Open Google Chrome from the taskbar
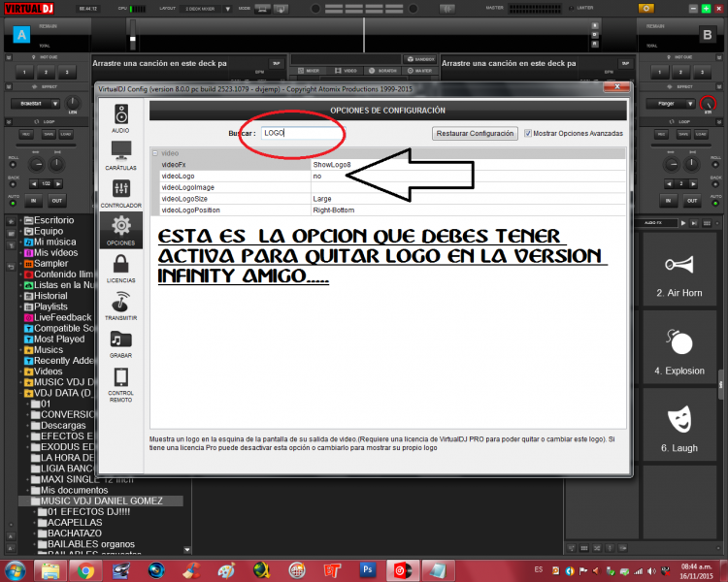Image resolution: width=728 pixels, height=582 pixels. pos(85,570)
